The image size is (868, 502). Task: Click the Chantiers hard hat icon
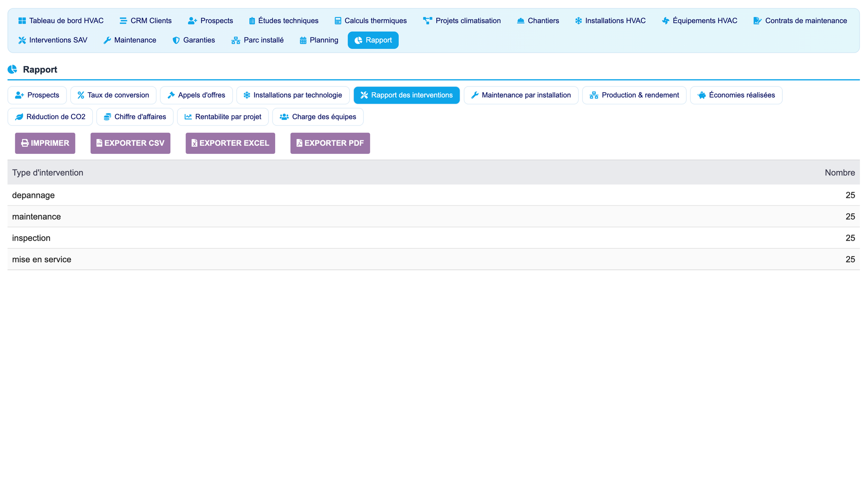[521, 21]
